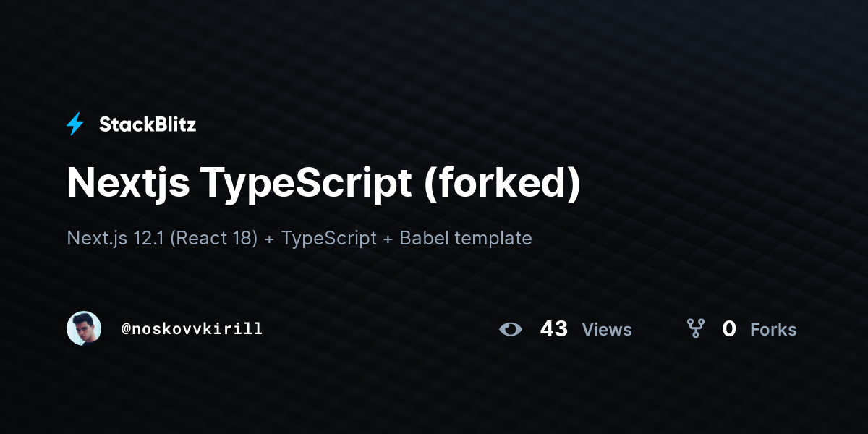Click the Views label
The height and width of the screenshot is (434, 868).
(x=607, y=330)
